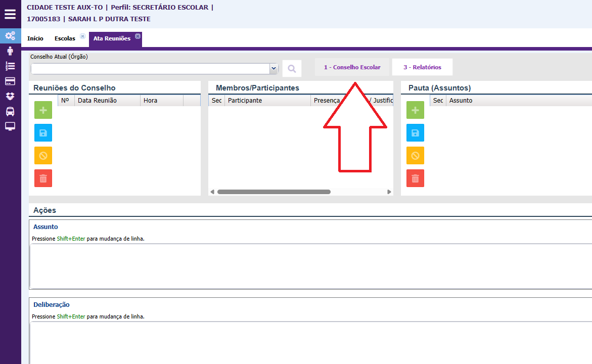Open 3 - Relatórios button
Screen dimensions: 592x364
click(x=422, y=67)
